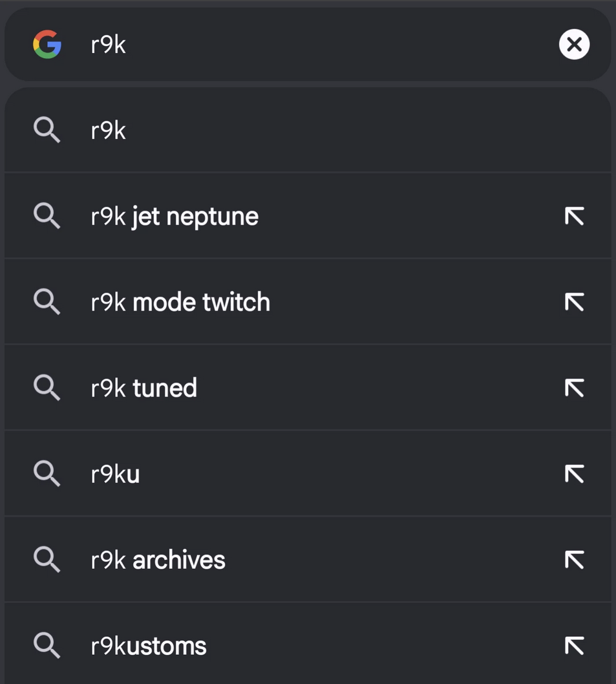
Task: Select the first suggestion 'r9k'
Action: (308, 130)
